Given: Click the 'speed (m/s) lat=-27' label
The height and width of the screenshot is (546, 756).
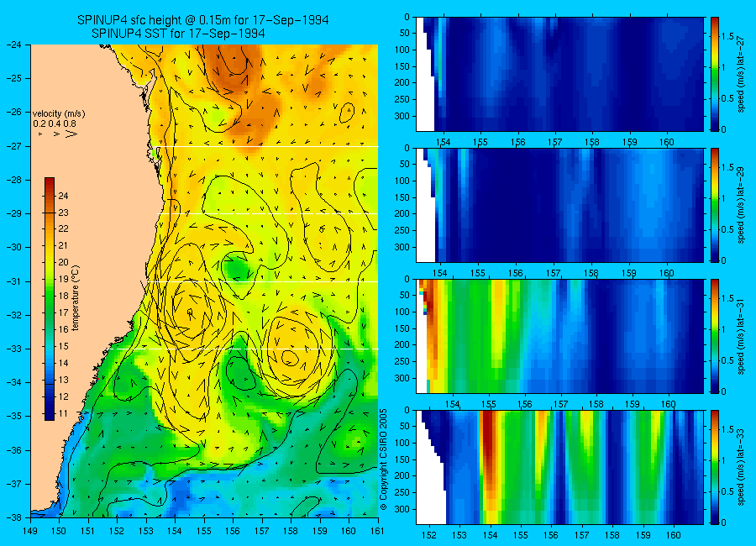Looking at the screenshot, I should click(741, 74).
